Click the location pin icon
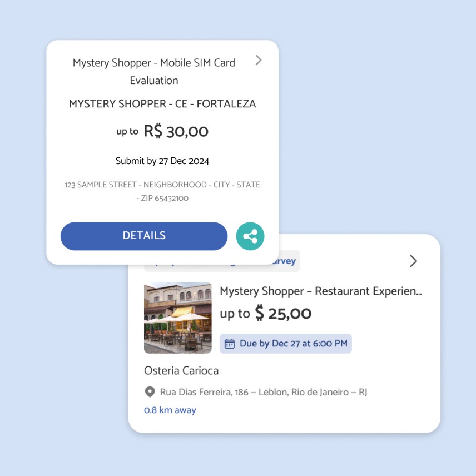 point(150,392)
